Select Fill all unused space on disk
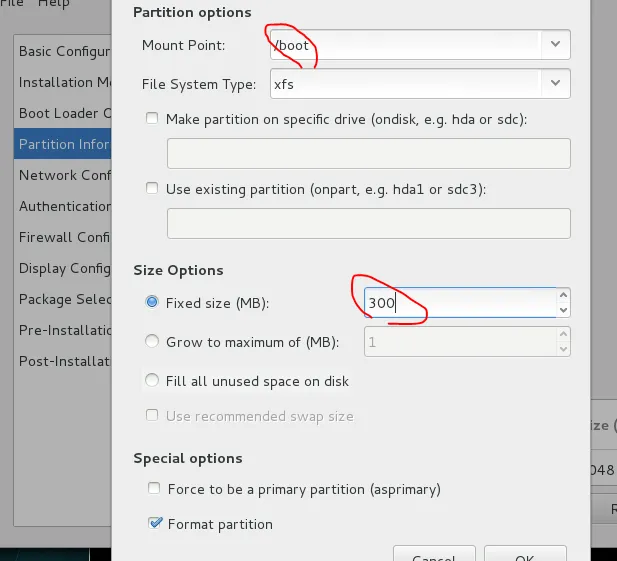 [x=152, y=380]
